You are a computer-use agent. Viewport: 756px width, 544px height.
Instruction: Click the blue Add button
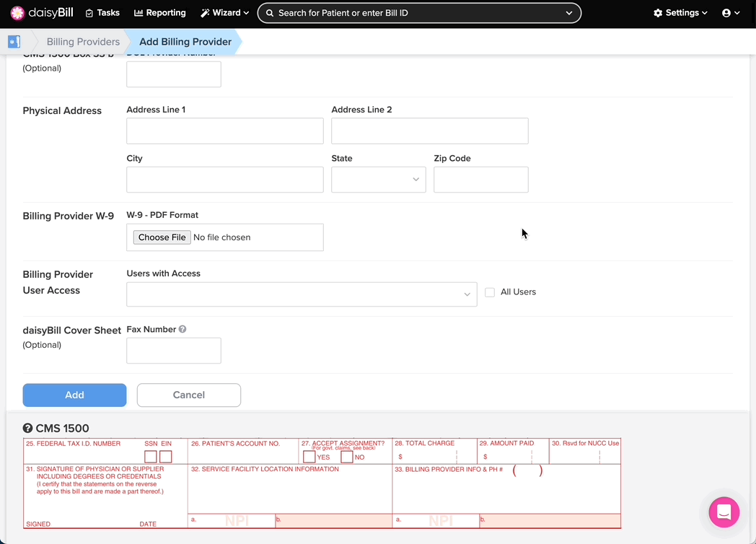pyautogui.click(x=75, y=395)
